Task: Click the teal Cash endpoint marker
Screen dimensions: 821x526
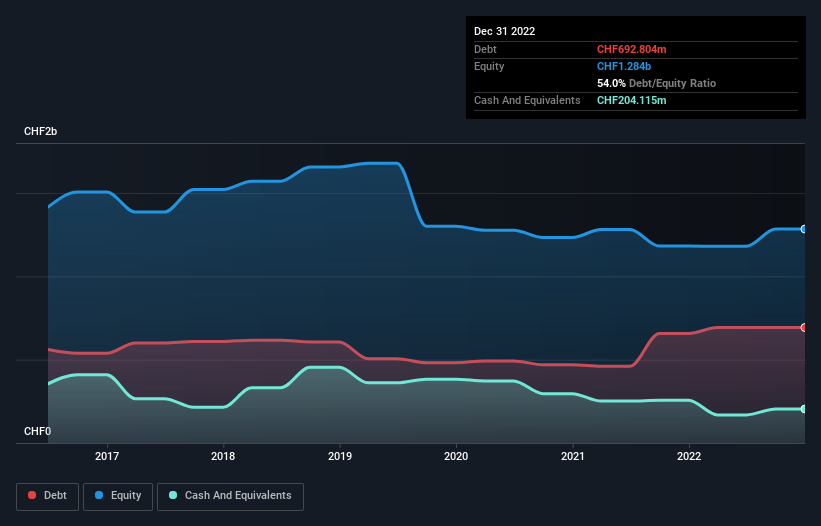Action: (804, 409)
